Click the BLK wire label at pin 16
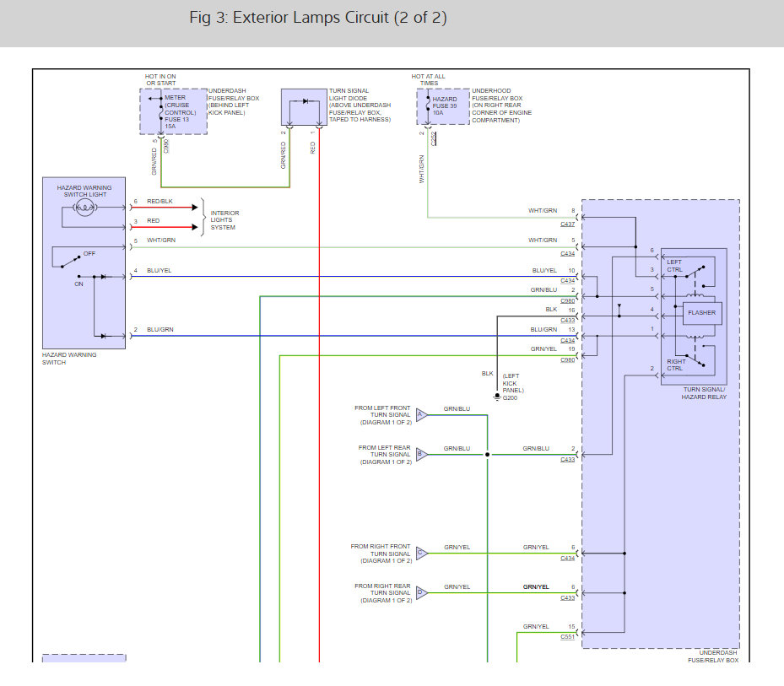The image size is (784, 686). click(x=551, y=310)
